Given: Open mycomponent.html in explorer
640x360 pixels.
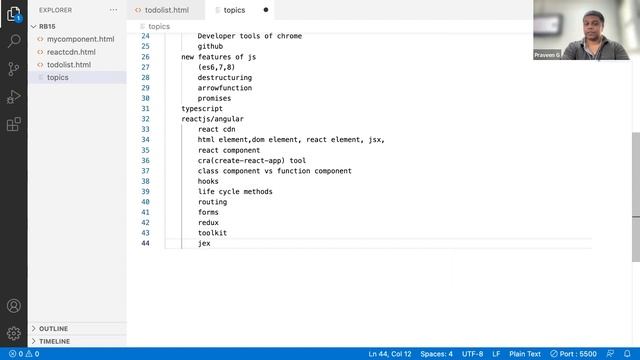Looking at the screenshot, I should (80, 39).
